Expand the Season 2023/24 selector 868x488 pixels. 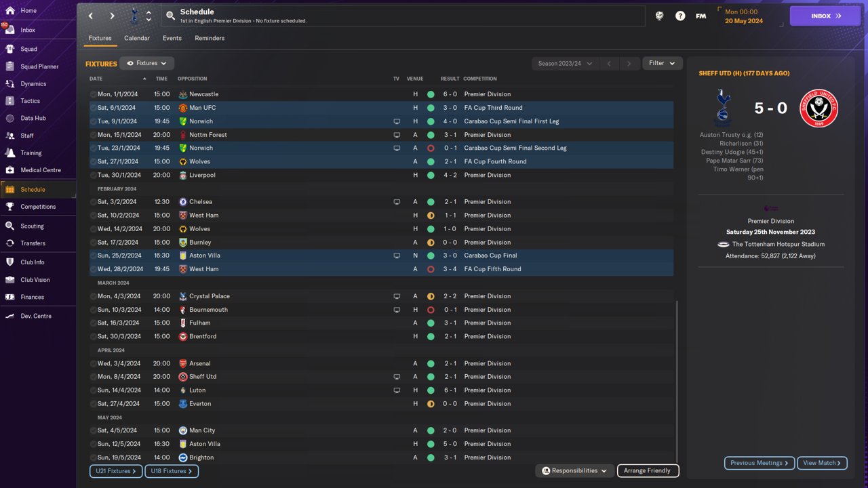click(565, 63)
